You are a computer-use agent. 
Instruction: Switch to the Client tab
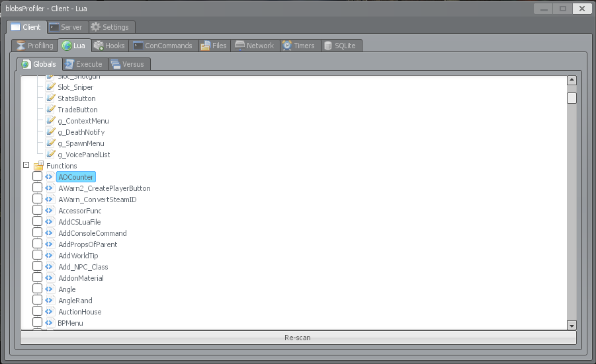pos(26,27)
